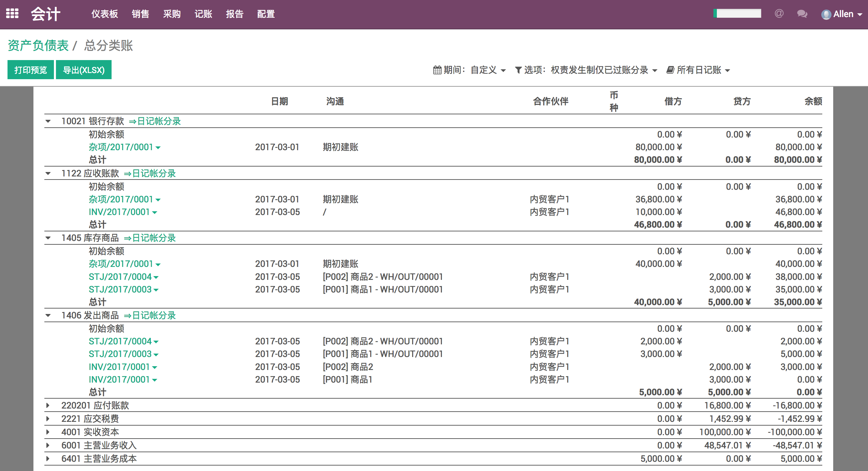Click the calendar icon beside 期间
The height and width of the screenshot is (471, 868).
437,70
